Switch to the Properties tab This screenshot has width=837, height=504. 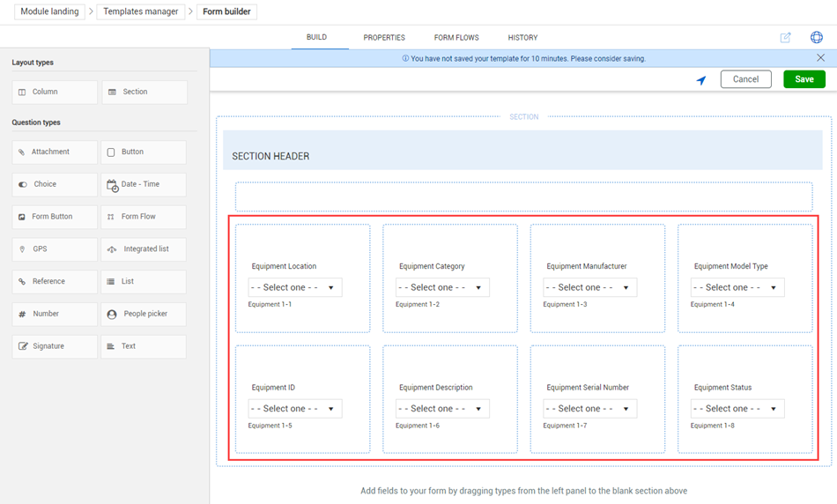[384, 38]
